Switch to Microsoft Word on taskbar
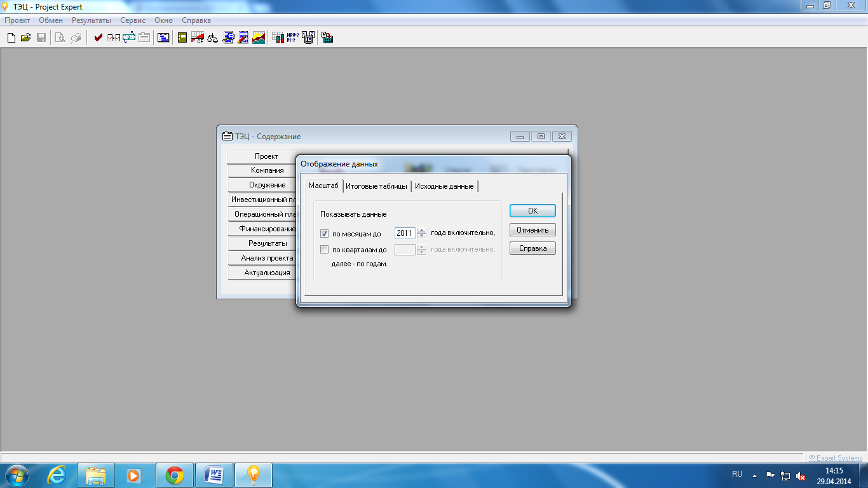This screenshot has height=488, width=868. click(x=214, y=475)
